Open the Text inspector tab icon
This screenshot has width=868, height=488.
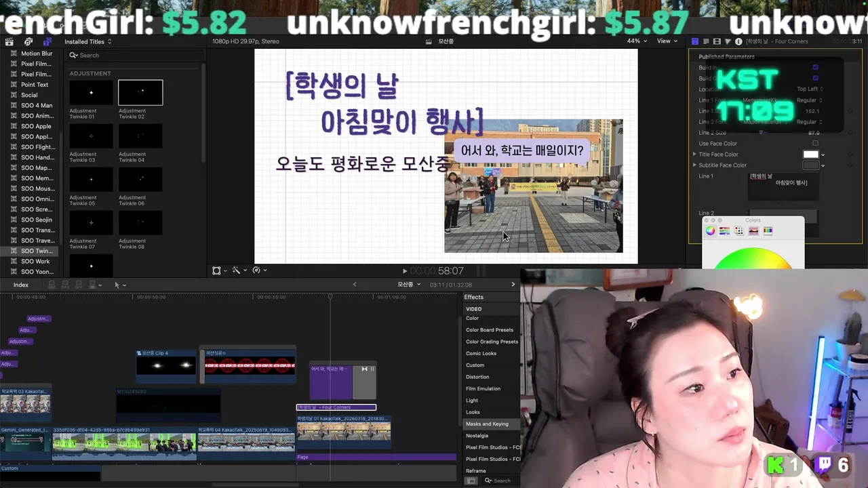point(706,41)
